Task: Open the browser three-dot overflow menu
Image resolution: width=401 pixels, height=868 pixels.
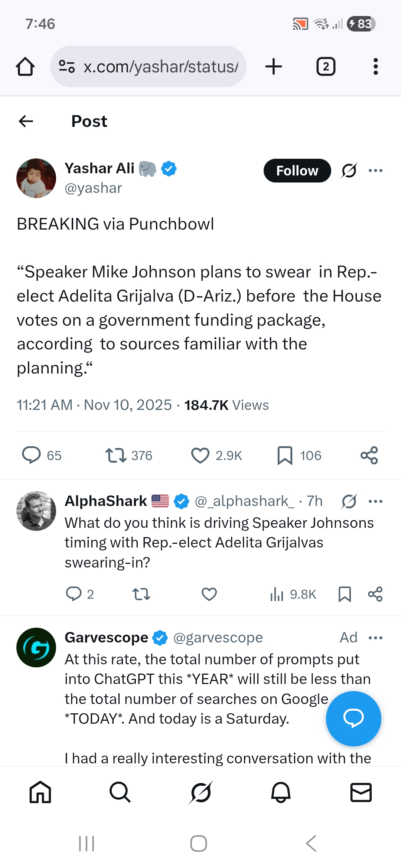Action: click(x=375, y=67)
